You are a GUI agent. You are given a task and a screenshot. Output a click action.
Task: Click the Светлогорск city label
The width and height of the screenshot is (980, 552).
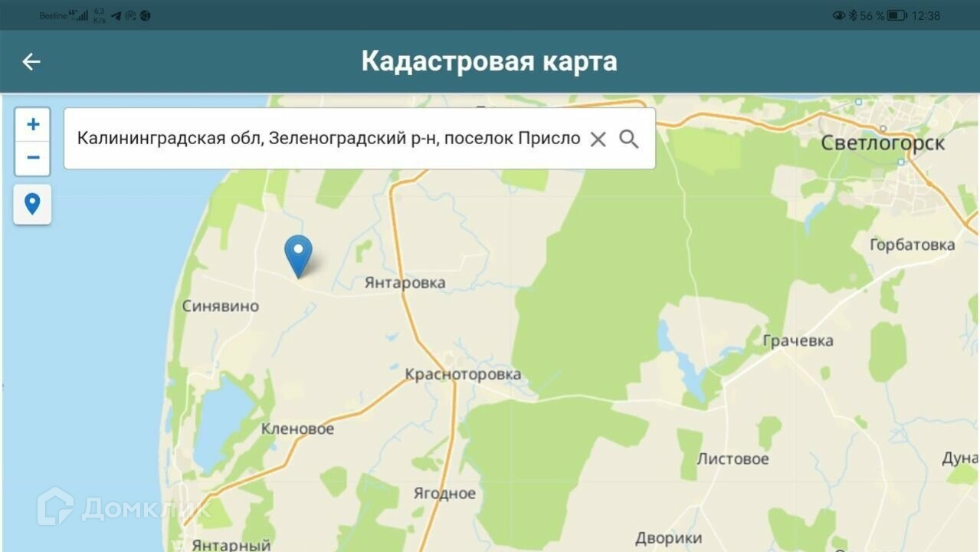883,143
